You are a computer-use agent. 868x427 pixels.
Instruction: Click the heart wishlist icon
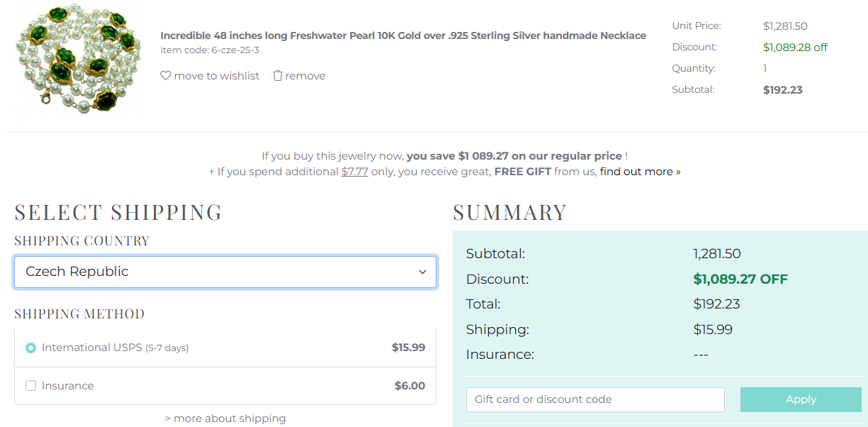click(x=166, y=75)
